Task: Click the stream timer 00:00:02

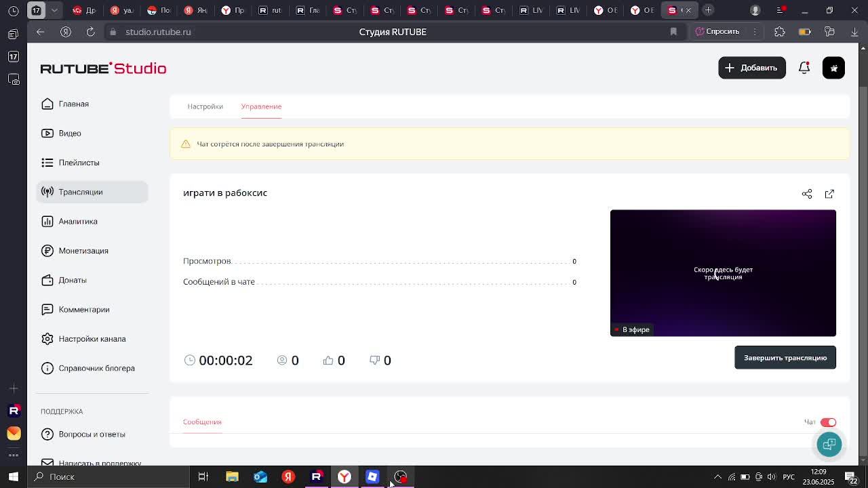Action: pos(225,361)
